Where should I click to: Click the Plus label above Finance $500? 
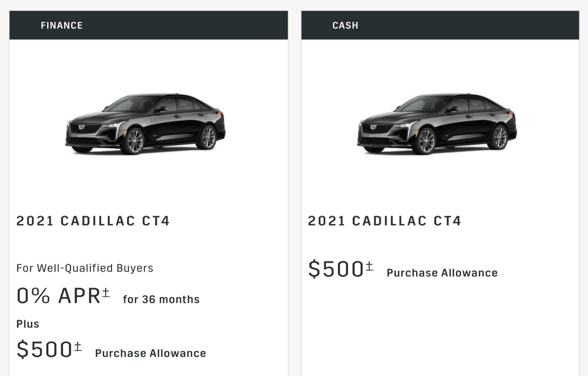click(28, 324)
